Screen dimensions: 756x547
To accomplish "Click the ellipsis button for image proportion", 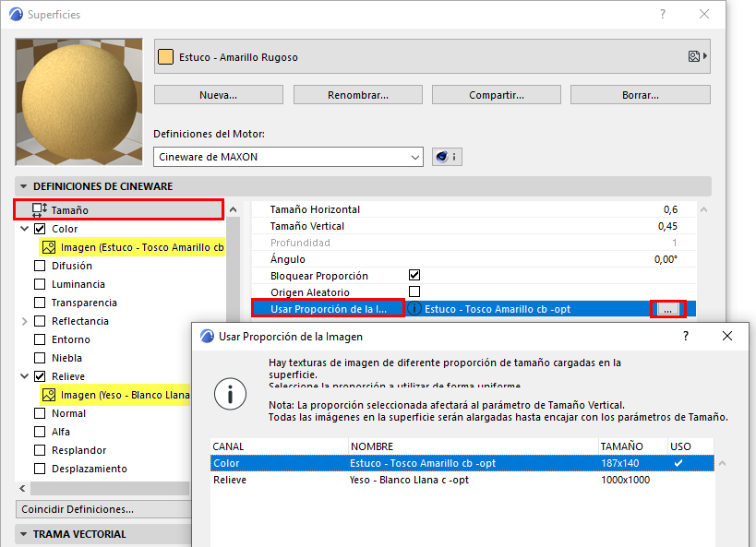I will coord(667,309).
